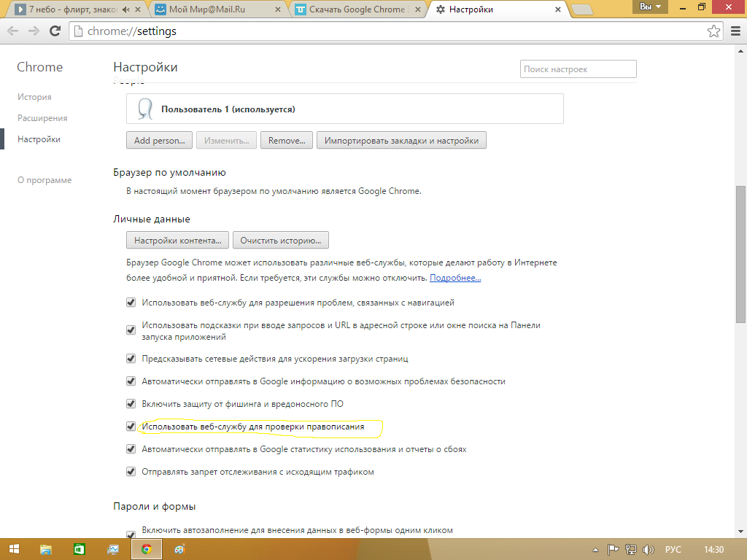Click the speaker icon on 7 небо tab
Viewport: 747px width, 560px height.
tap(125, 9)
